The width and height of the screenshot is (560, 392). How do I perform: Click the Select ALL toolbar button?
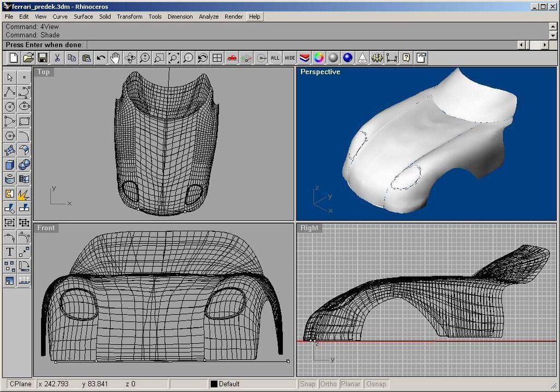(275, 58)
